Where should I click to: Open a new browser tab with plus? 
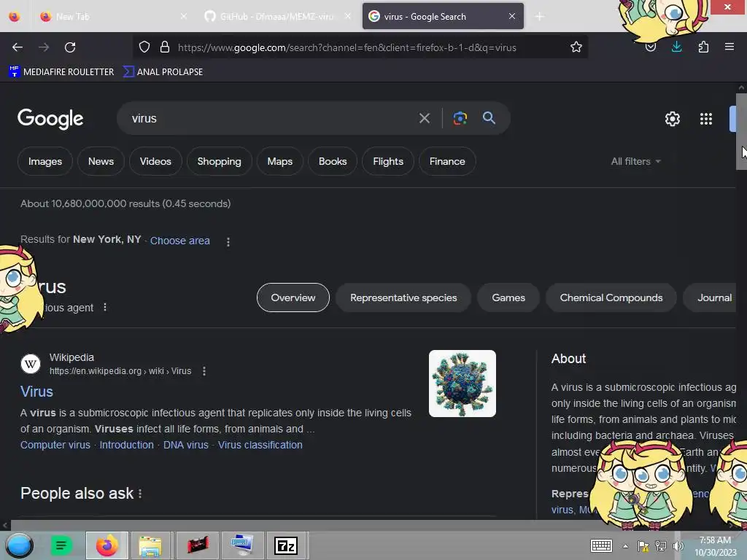[x=539, y=17]
